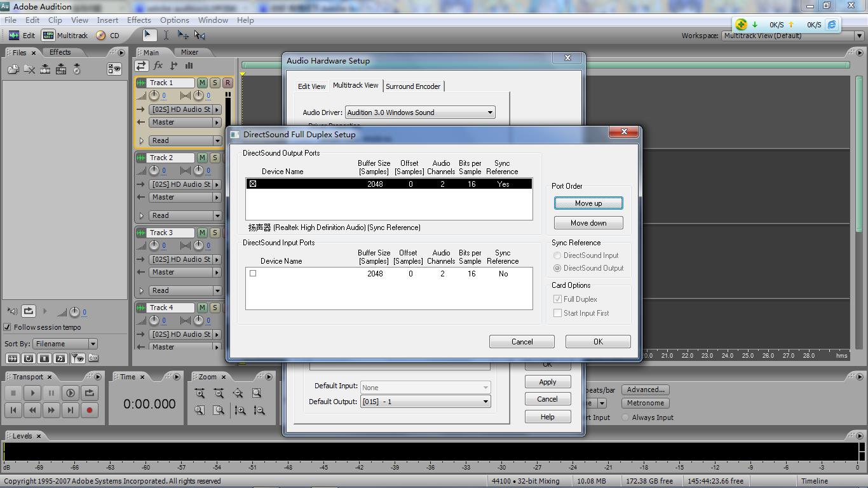Screen dimensions: 868x488
Task: Click Import File icon in Files panel
Action: [13, 69]
